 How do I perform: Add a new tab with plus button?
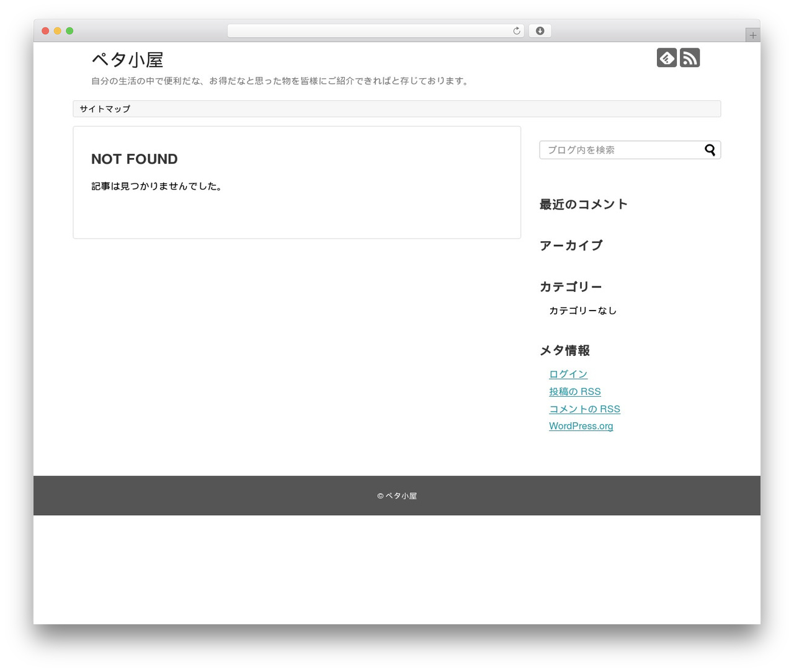753,35
